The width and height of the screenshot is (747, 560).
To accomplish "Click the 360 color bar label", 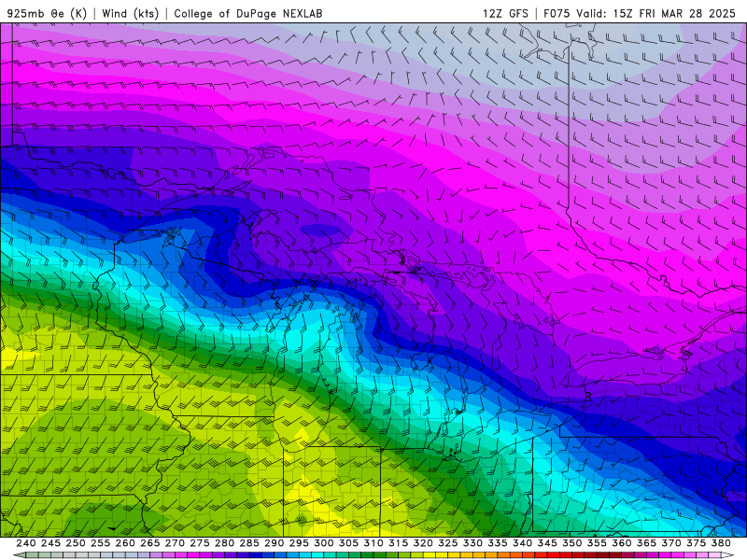I will click(621, 543).
